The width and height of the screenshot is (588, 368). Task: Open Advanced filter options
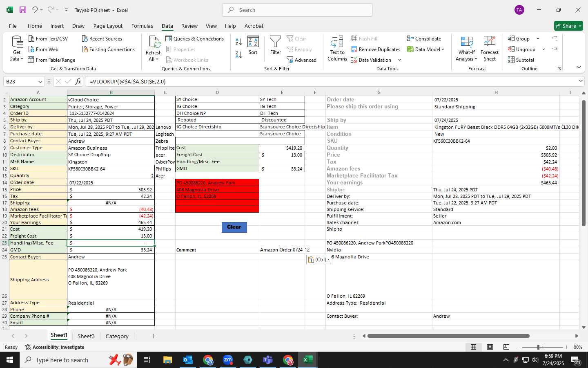[x=302, y=60]
